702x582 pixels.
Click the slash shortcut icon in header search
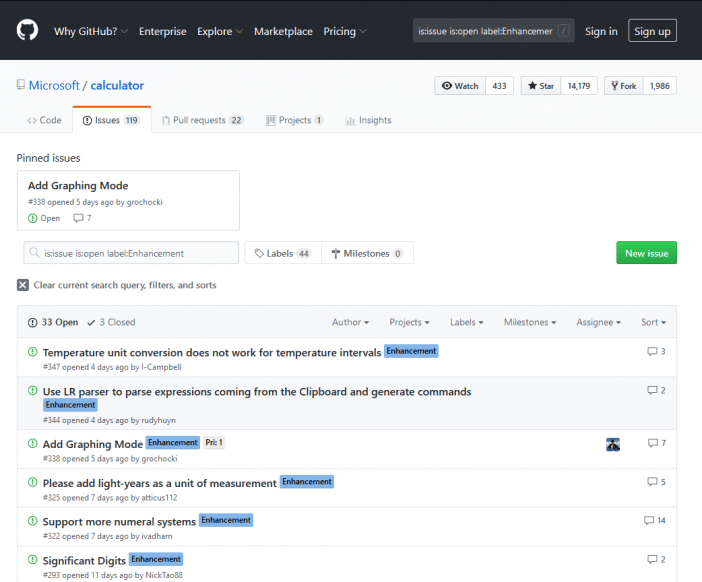point(564,31)
